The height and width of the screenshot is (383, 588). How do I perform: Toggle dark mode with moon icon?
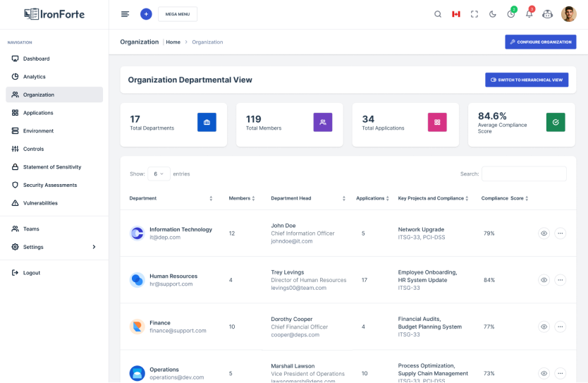tap(493, 14)
